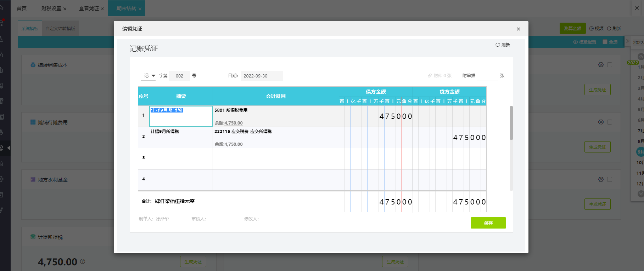This screenshot has width=644, height=271.
Task: Click the 附件 paperclip attachment icon
Action: pos(430,76)
